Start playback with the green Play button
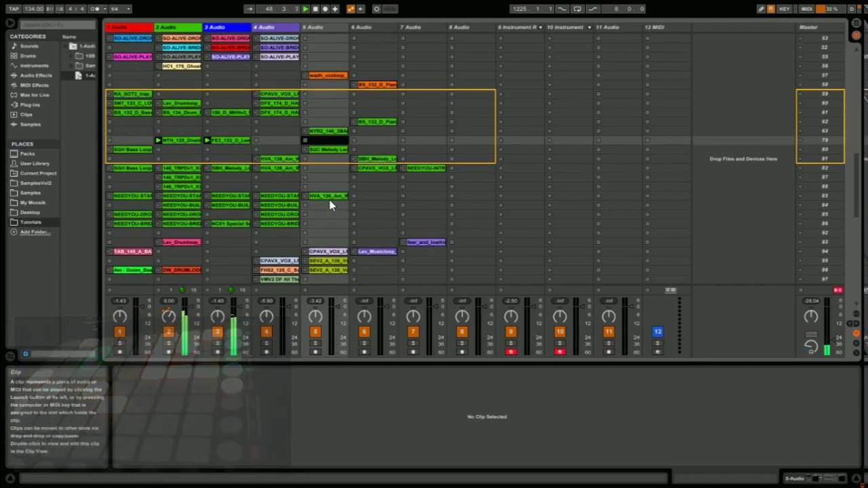The width and height of the screenshot is (868, 488). (306, 9)
